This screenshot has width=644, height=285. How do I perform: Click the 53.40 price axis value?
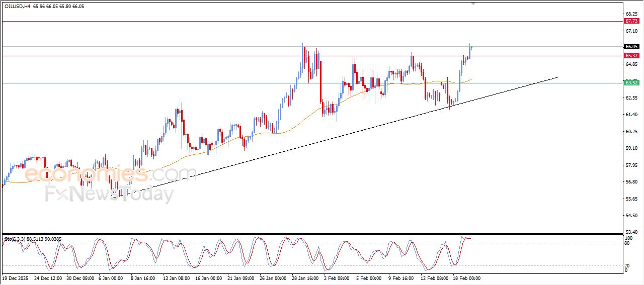632,232
